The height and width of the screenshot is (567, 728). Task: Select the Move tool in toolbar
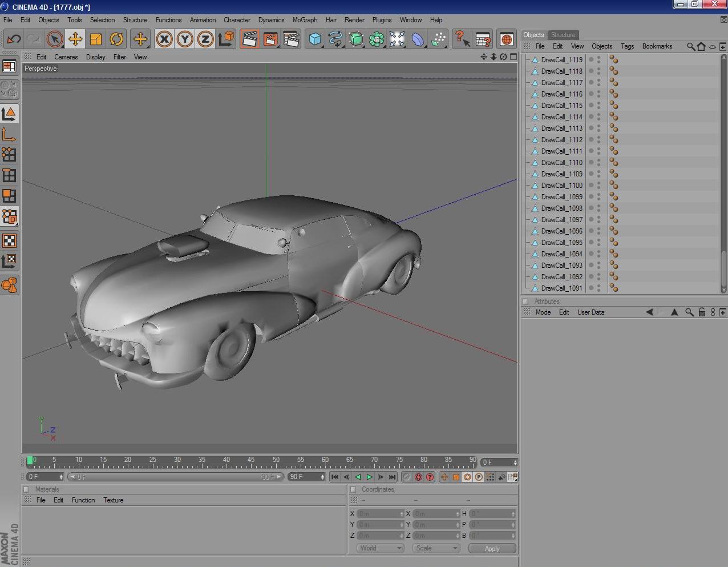click(75, 39)
